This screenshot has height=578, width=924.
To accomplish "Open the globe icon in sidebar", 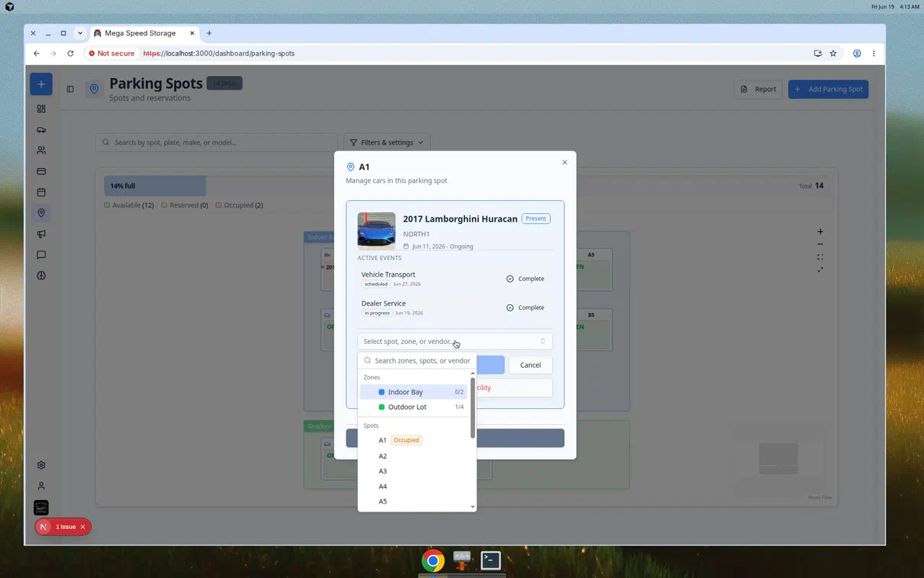I will [41, 275].
